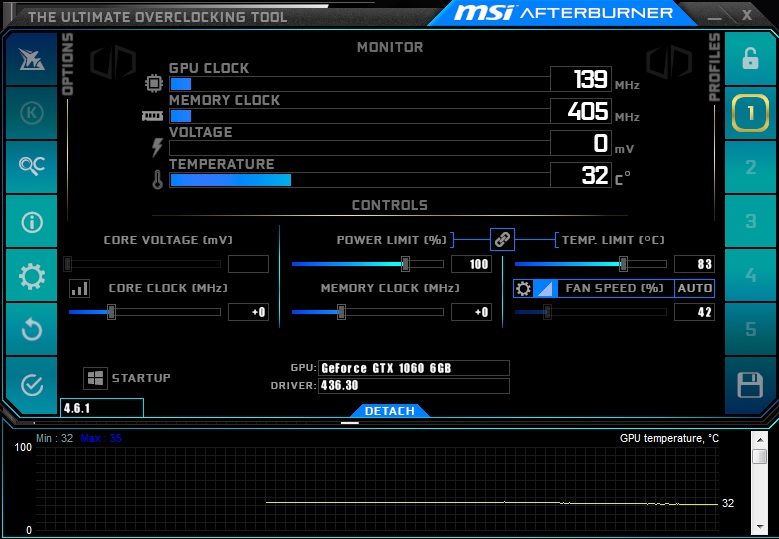Click the Power Limit value field
The width and height of the screenshot is (779, 539).
point(471,264)
